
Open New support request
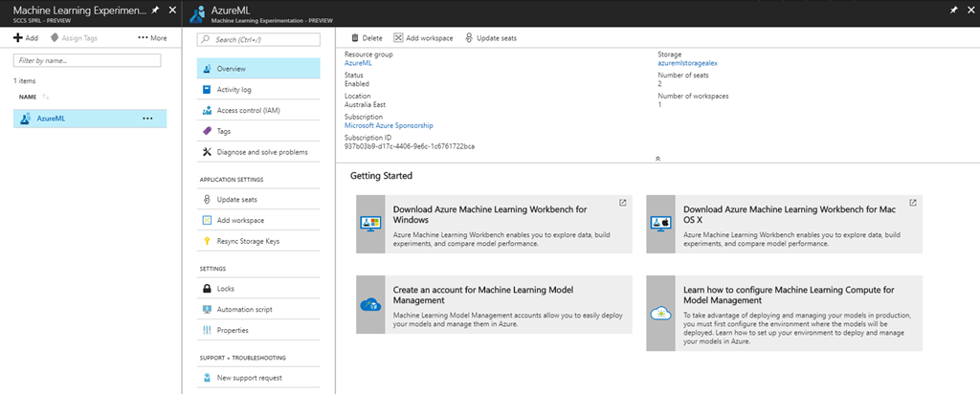point(258,378)
